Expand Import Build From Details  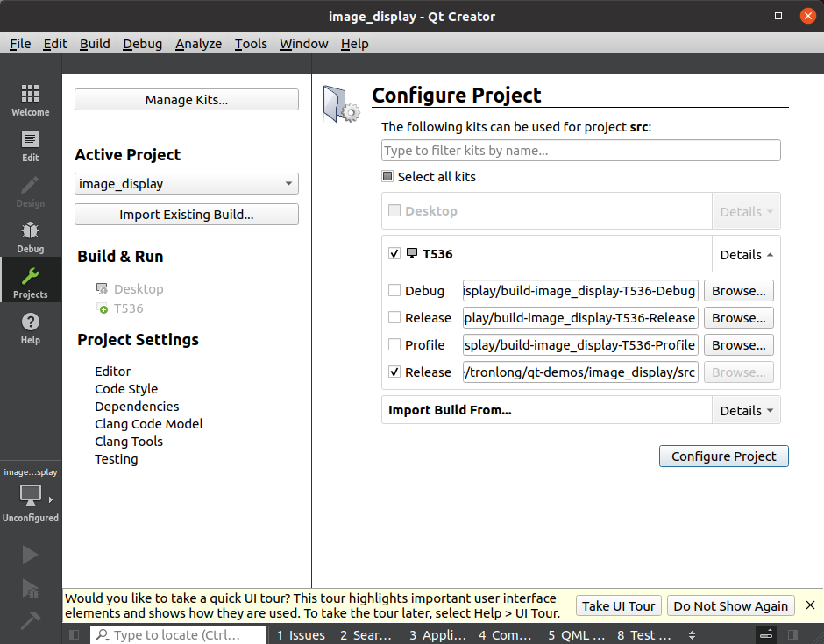click(746, 410)
